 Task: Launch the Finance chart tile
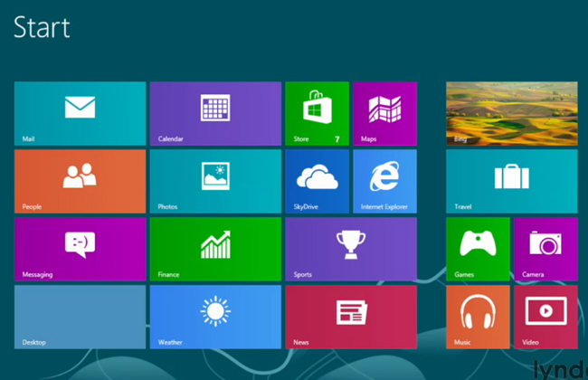point(215,249)
